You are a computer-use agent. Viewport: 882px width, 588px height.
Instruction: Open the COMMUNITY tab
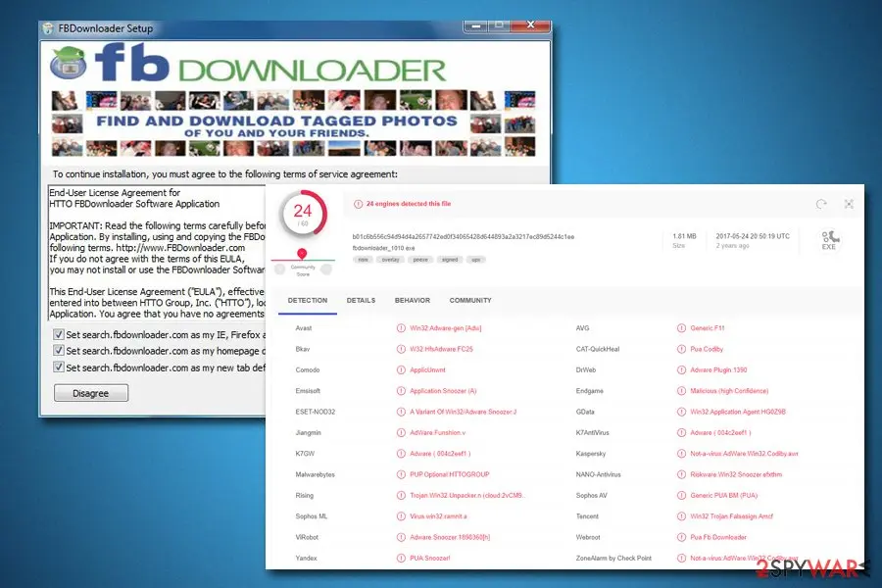(470, 301)
